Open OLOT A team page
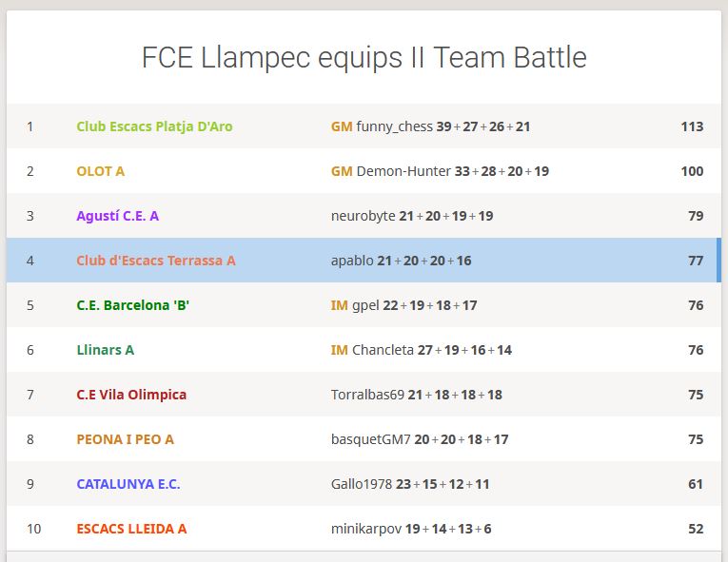Viewport: 728px width, 562px height. [100, 171]
